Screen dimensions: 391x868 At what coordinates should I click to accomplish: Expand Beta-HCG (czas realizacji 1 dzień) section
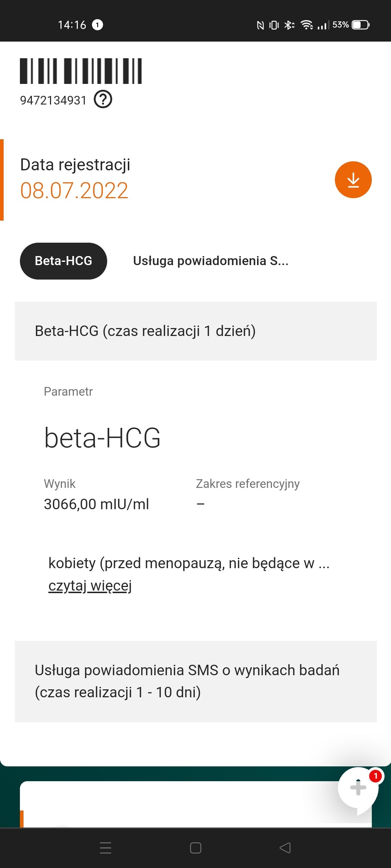point(195,331)
